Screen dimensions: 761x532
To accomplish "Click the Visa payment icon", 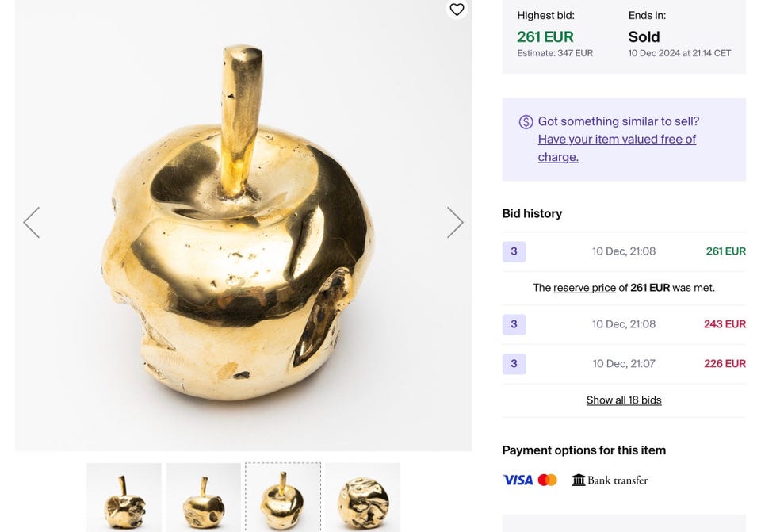I will pyautogui.click(x=518, y=480).
